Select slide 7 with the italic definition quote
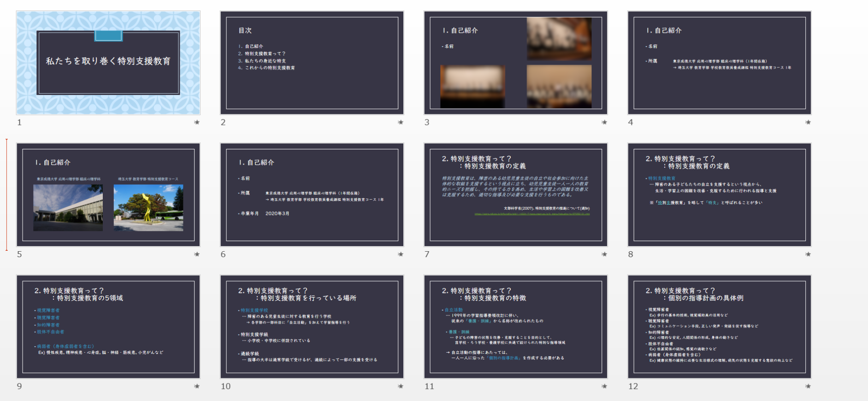Screen dimensions: 868x401 tap(516, 195)
